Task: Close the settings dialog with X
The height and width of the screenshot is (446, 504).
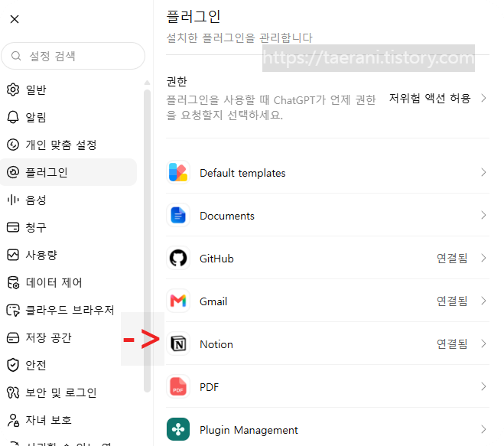Action: [15, 19]
